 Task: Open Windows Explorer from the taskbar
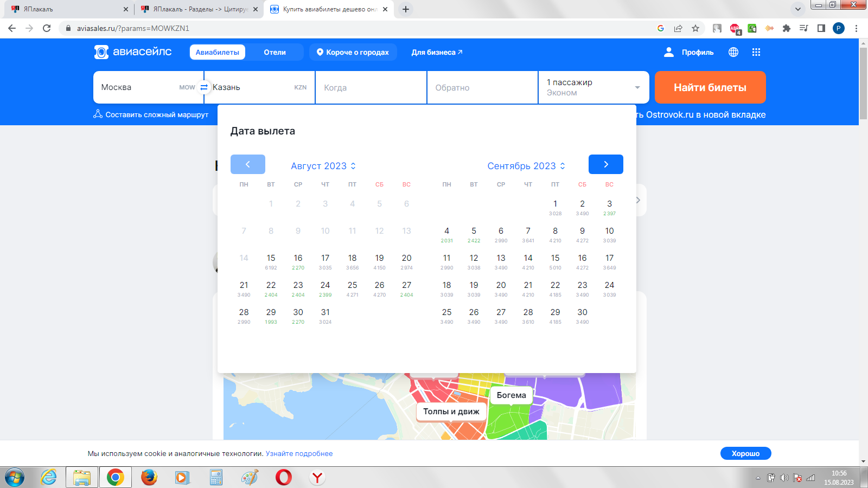pos(82,477)
